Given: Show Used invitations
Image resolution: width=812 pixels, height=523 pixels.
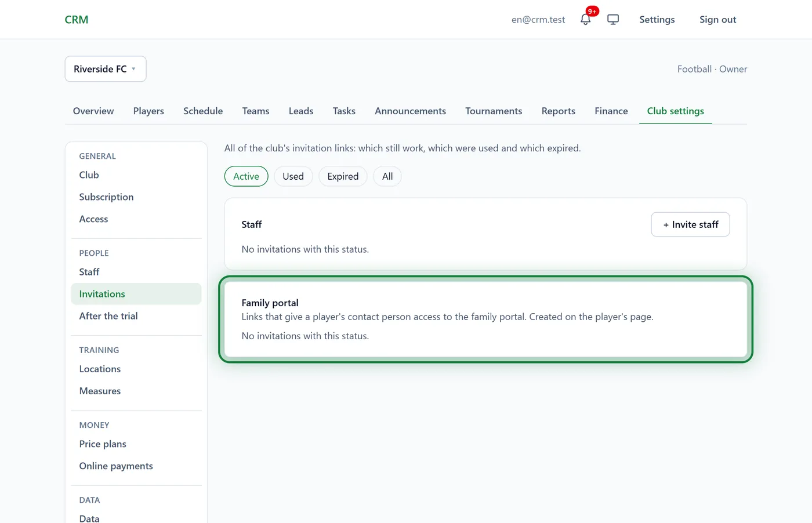Looking at the screenshot, I should click(293, 176).
